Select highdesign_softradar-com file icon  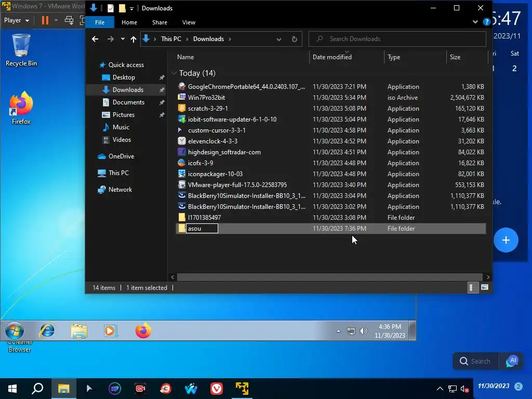tap(182, 152)
